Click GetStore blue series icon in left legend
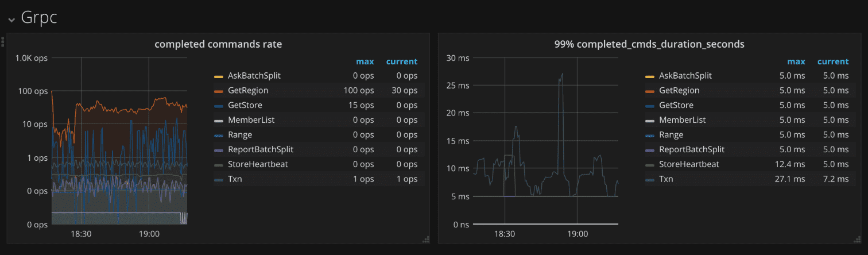Viewport: 868px width, 255px height. [219, 106]
